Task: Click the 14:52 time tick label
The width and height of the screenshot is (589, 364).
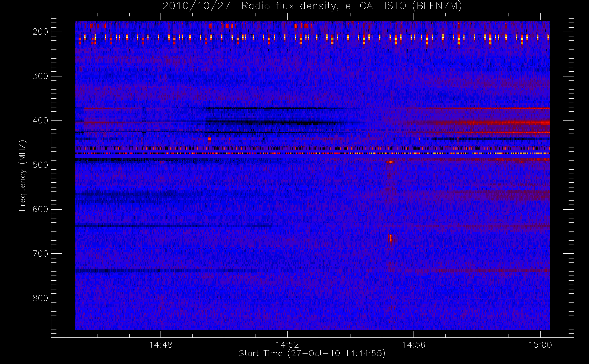Action: [287, 345]
